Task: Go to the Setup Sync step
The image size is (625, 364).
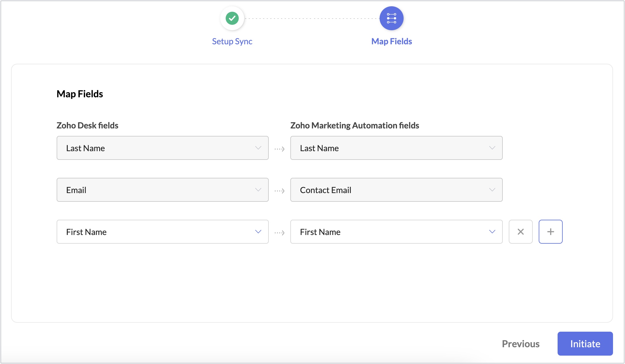Action: (x=232, y=41)
